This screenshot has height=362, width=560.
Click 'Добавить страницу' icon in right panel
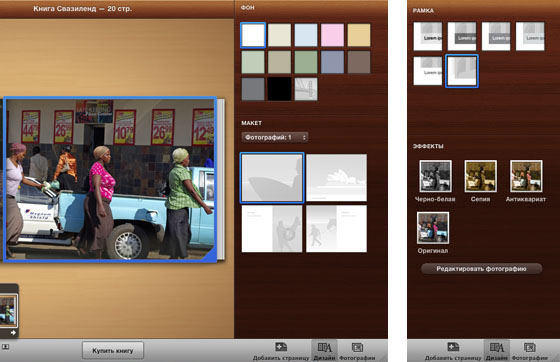pyautogui.click(x=453, y=351)
